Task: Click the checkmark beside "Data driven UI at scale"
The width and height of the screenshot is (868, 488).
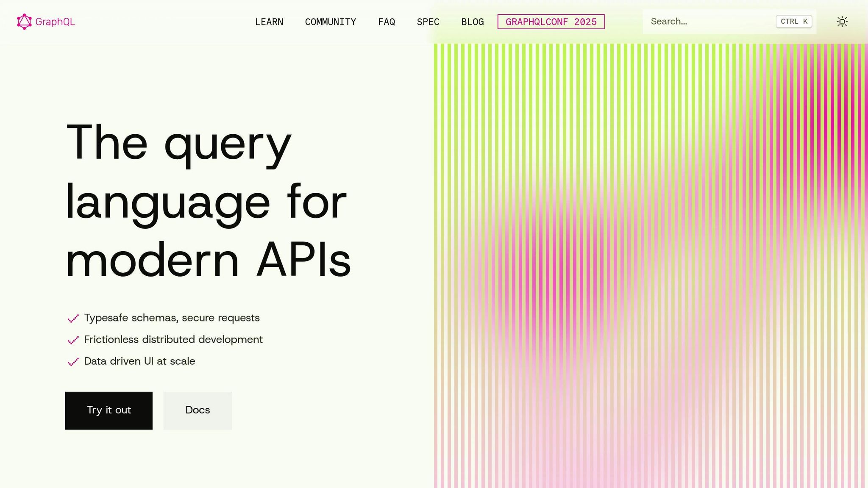Action: tap(73, 362)
